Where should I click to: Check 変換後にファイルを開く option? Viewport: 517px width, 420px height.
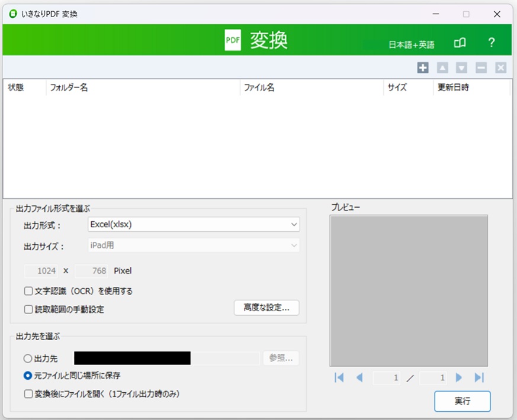[28, 393]
